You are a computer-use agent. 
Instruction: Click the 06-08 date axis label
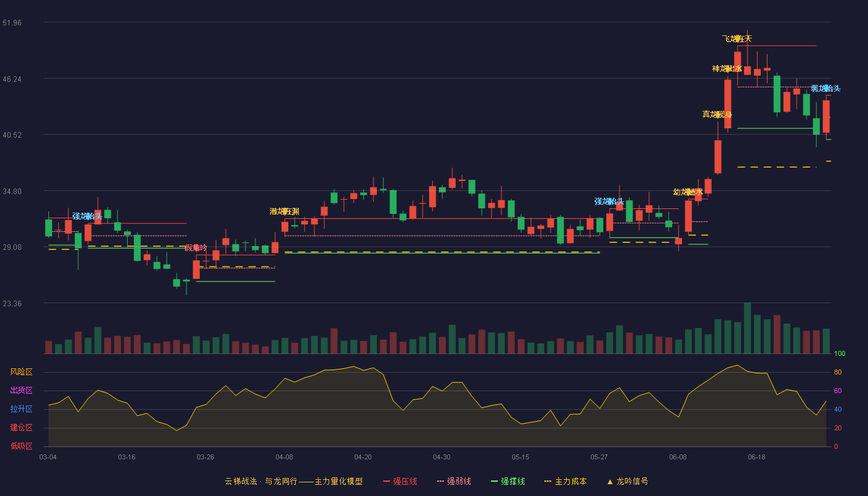pos(678,457)
